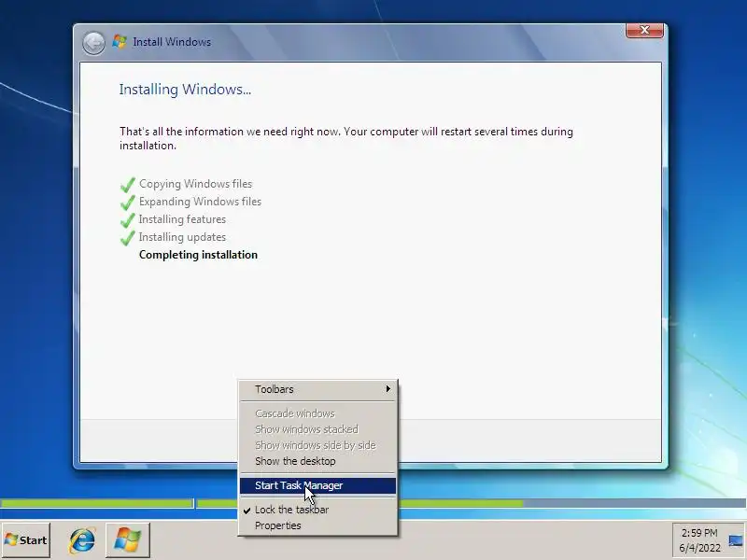The image size is (747, 560).
Task: Choose Show windows side by side
Action: click(x=317, y=445)
